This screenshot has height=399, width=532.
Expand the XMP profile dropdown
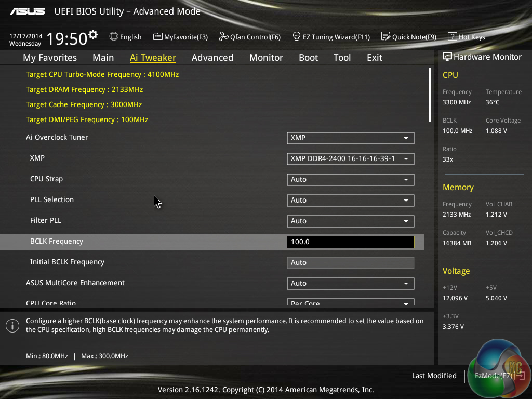pos(351,159)
